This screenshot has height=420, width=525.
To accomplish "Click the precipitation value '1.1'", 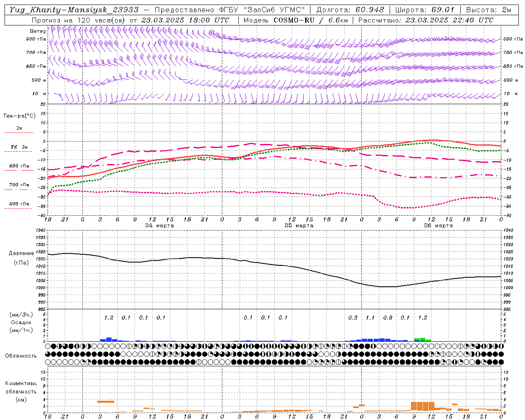I will (x=370, y=317).
